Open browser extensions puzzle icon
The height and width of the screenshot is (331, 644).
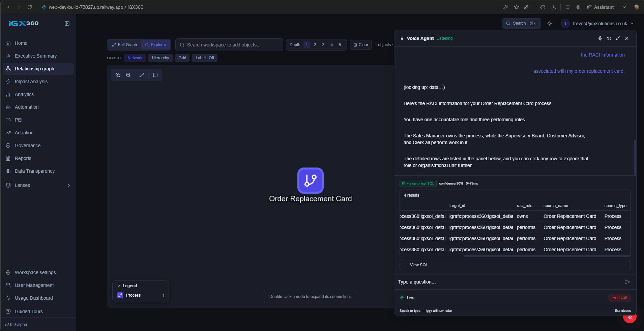543,7
